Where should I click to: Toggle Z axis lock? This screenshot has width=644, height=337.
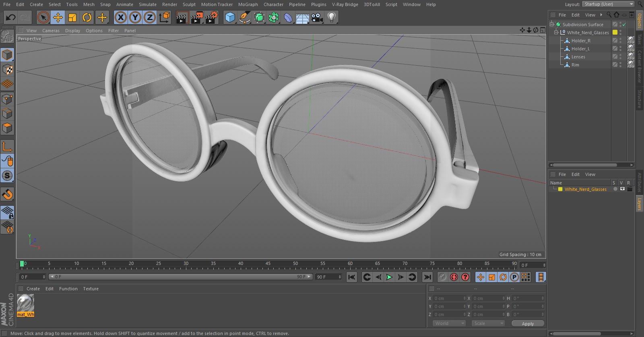point(150,17)
